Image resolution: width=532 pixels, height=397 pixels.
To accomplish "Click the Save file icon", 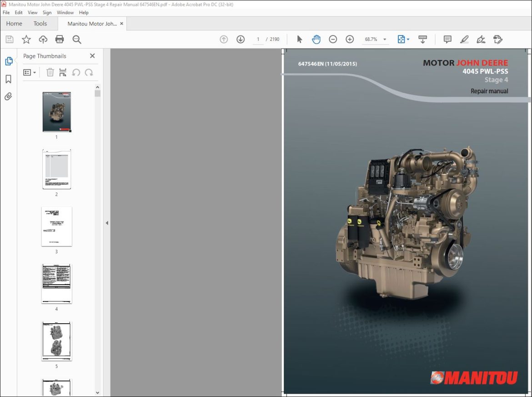I will pyautogui.click(x=10, y=40).
